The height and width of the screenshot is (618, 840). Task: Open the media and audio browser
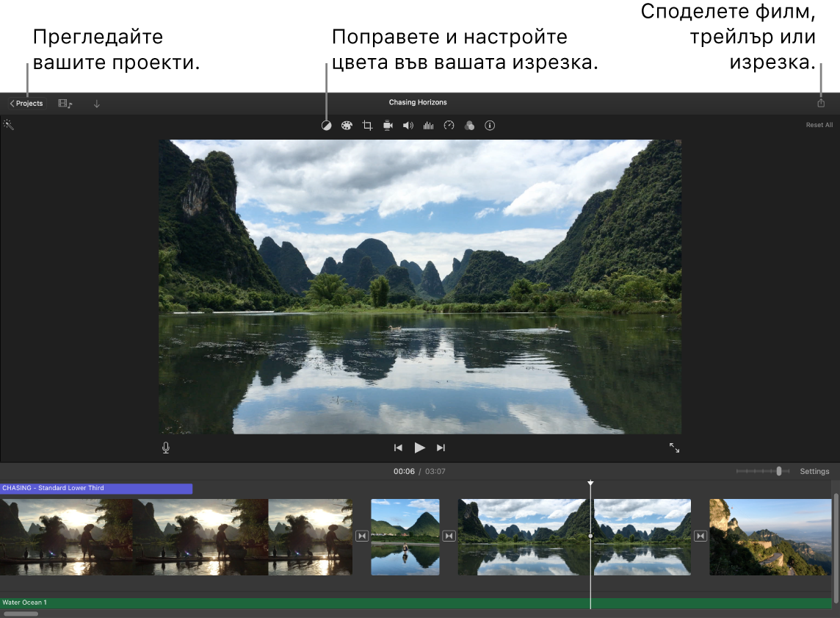[x=65, y=103]
